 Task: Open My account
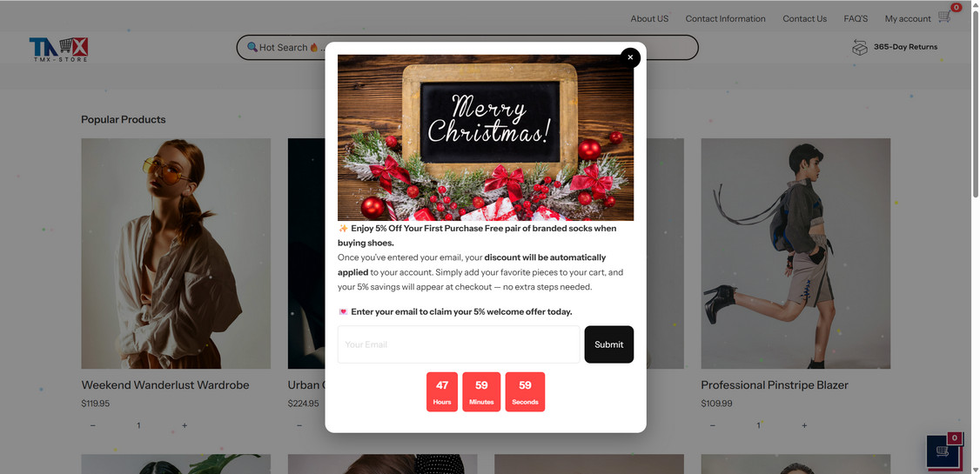[x=908, y=19]
